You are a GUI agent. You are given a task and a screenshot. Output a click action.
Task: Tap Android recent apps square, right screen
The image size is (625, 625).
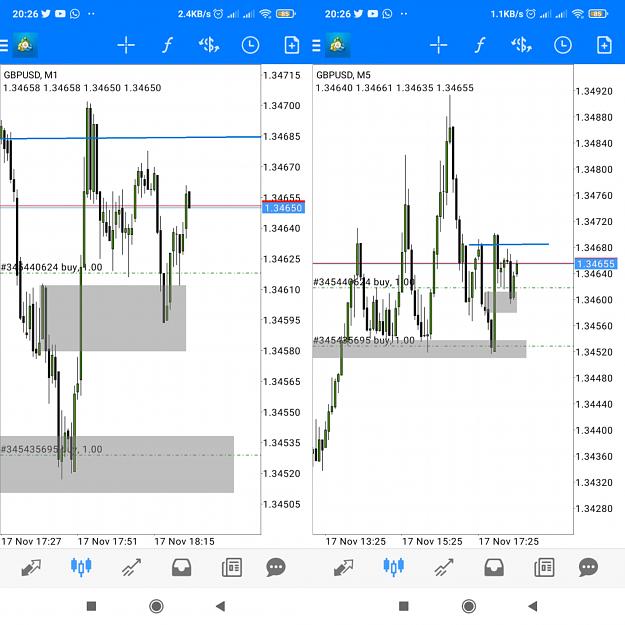(404, 606)
